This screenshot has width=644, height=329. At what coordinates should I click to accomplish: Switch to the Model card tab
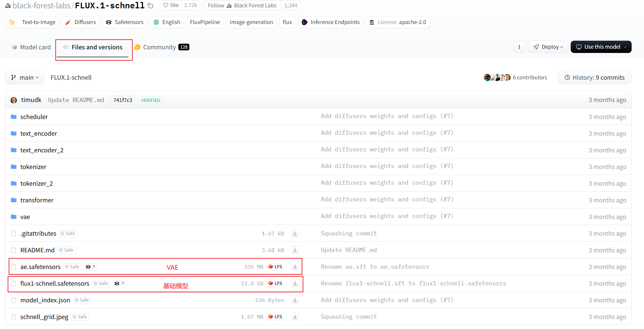click(x=31, y=47)
